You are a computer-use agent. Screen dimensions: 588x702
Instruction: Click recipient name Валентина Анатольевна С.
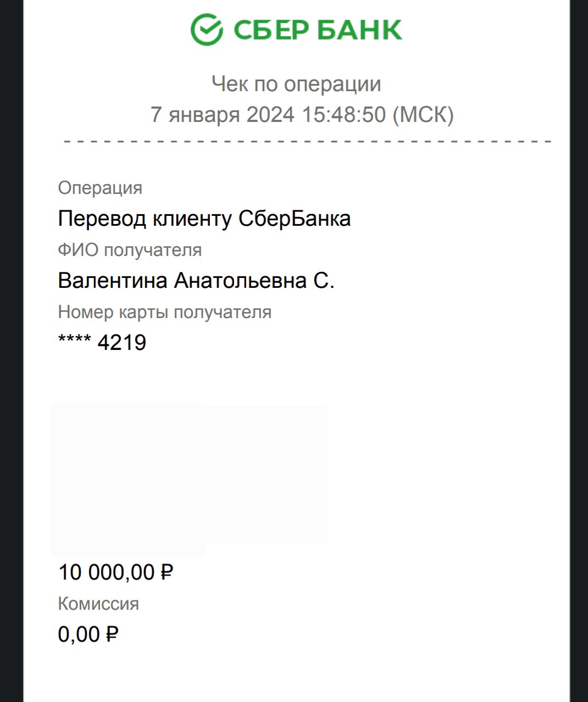[196, 281]
